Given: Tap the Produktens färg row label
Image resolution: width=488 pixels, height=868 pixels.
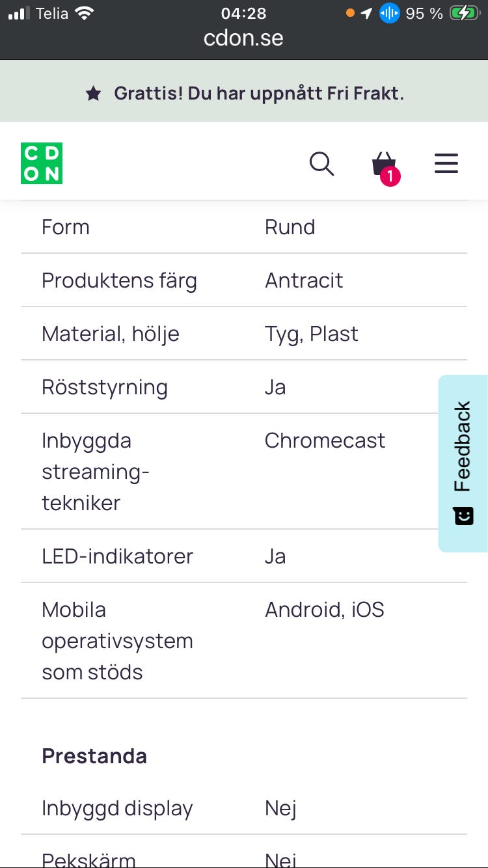Looking at the screenshot, I should coord(119,280).
